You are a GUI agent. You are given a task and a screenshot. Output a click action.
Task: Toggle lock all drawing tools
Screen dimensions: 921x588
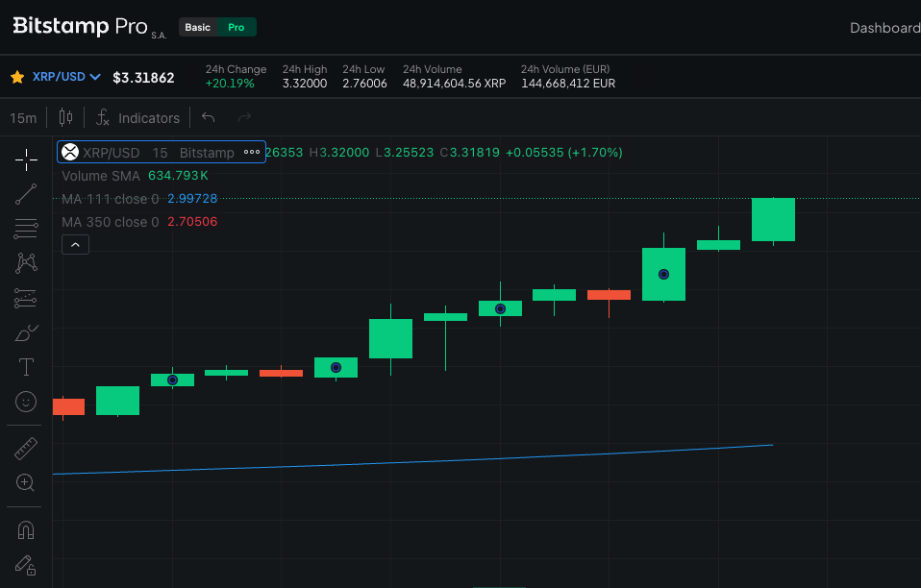(x=26, y=565)
